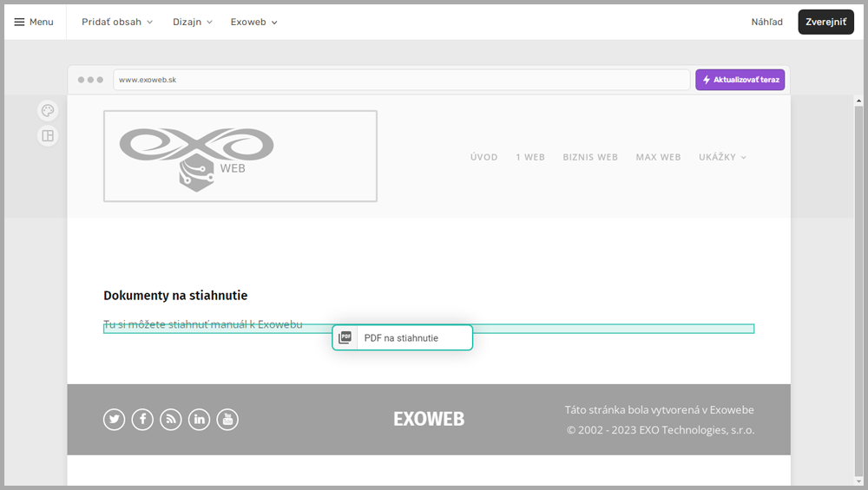Viewport: 868px width, 490px height.
Task: Click the Zverejniť publish button
Action: [x=825, y=22]
